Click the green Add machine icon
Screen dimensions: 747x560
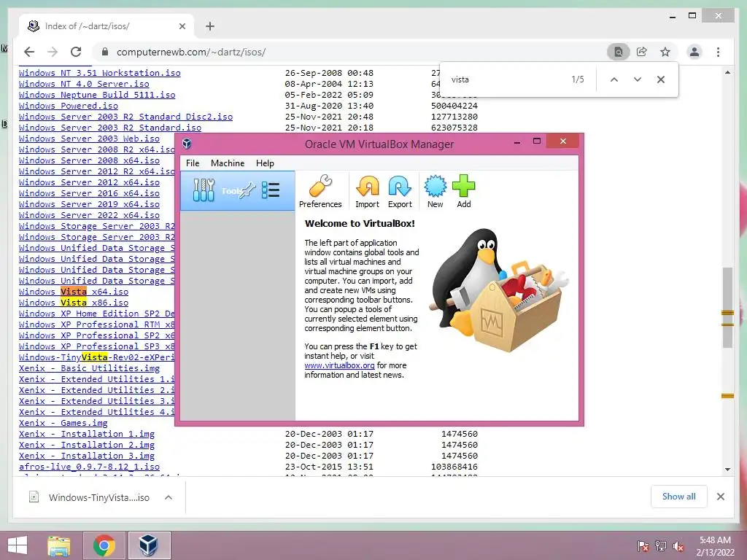(x=463, y=186)
